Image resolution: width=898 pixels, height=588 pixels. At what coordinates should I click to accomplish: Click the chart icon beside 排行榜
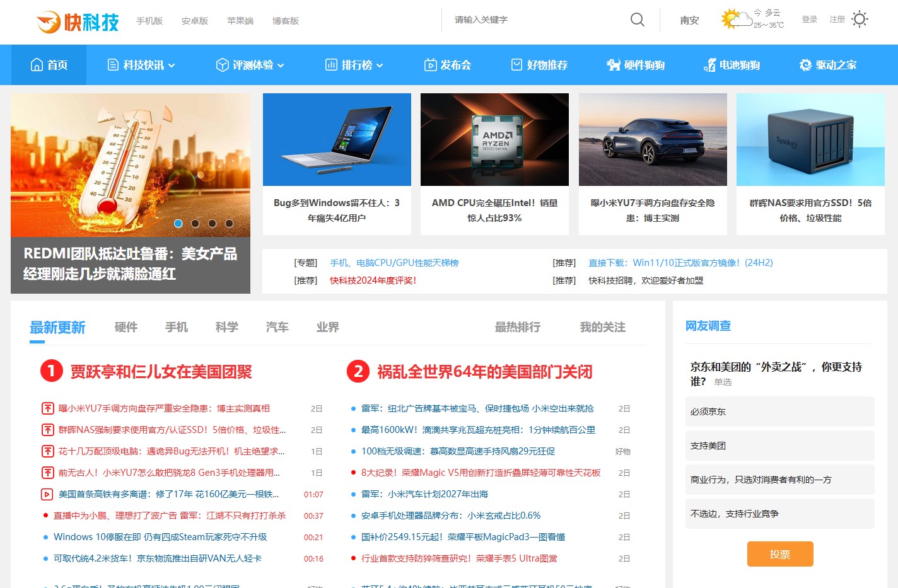tap(331, 65)
